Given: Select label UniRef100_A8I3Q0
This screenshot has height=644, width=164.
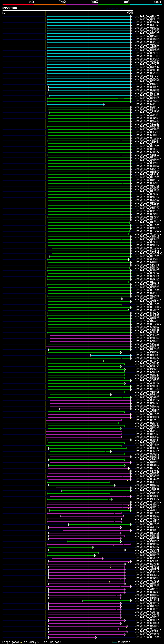Looking at the screenshot, I should click(x=147, y=113).
